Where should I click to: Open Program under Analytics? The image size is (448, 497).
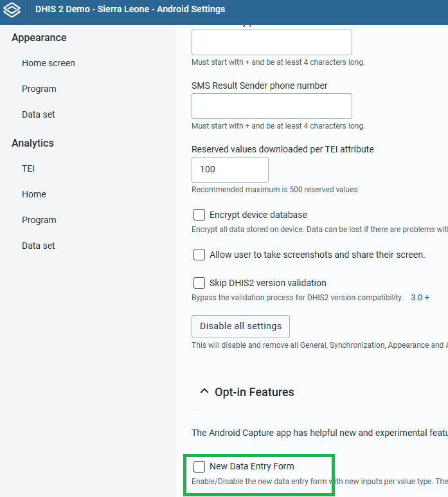click(x=39, y=220)
